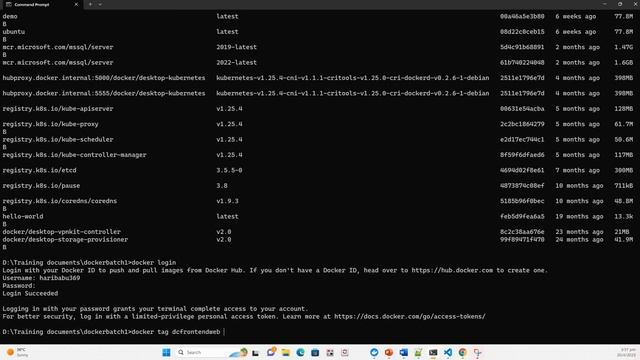The height and width of the screenshot is (360, 640).
Task: Click the https://hub.docker.com URL
Action: point(452,270)
